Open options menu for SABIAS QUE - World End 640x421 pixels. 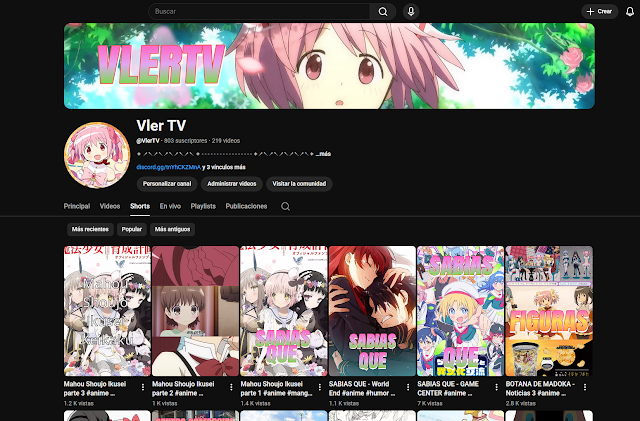coord(408,387)
